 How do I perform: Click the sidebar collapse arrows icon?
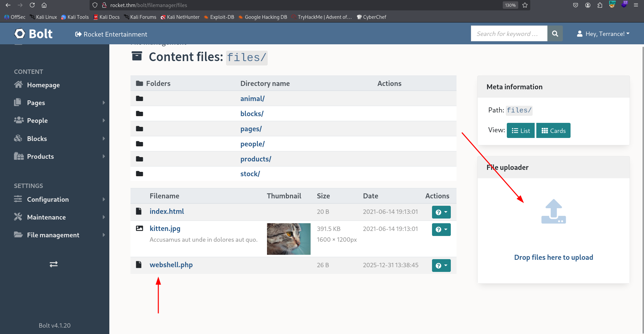53,264
